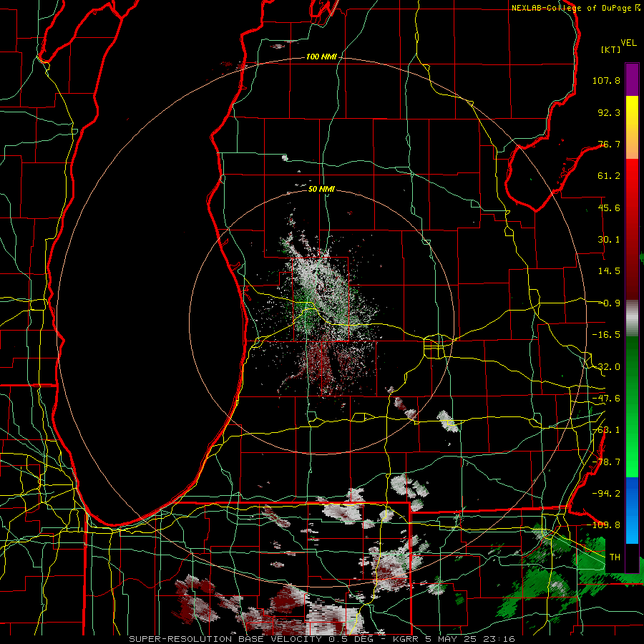Image resolution: width=644 pixels, height=644 pixels.
Task: Pick the yellow-orange segment of the velocity color bar
Action: pyautogui.click(x=632, y=127)
